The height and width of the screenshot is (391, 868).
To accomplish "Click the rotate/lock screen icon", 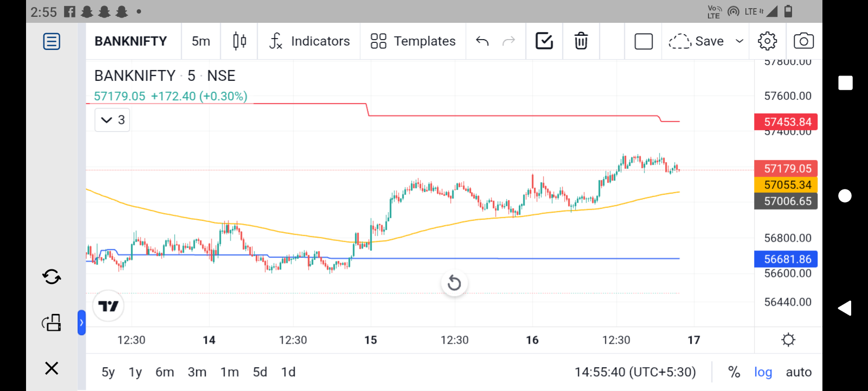I will [52, 323].
